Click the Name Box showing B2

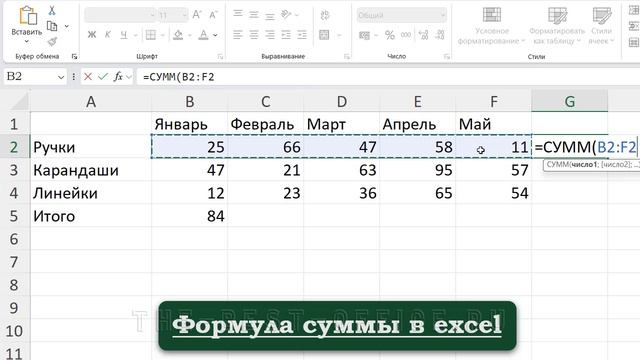[30, 76]
